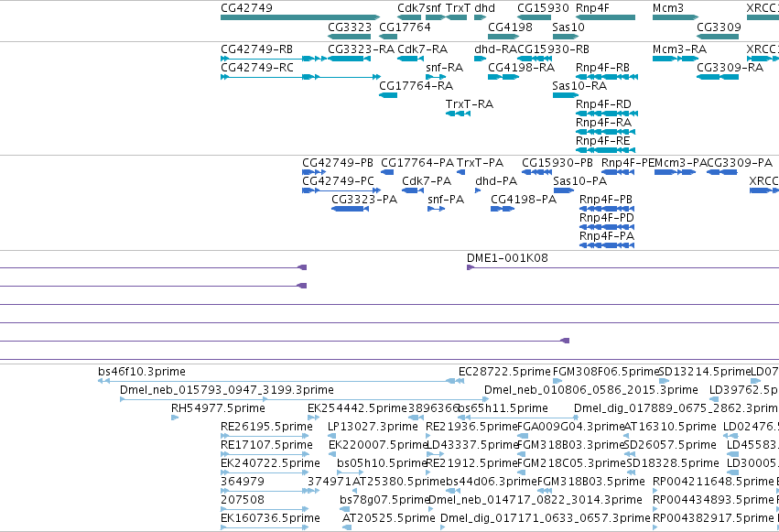Select the CG4198 gene label
This screenshot has width=779, height=532.
point(510,27)
